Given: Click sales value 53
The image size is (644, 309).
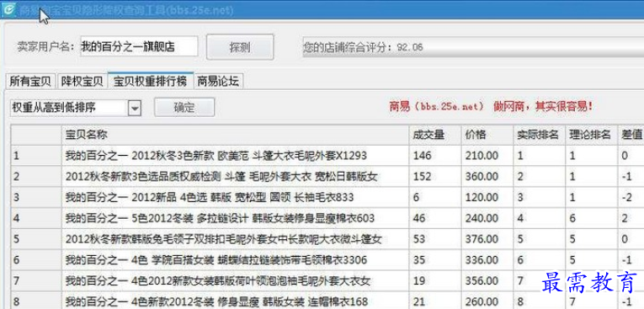Looking at the screenshot, I should pos(419,239).
